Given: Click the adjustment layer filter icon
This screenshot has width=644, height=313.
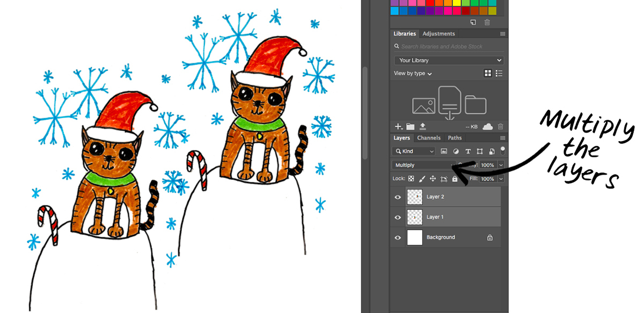Looking at the screenshot, I should 456,151.
